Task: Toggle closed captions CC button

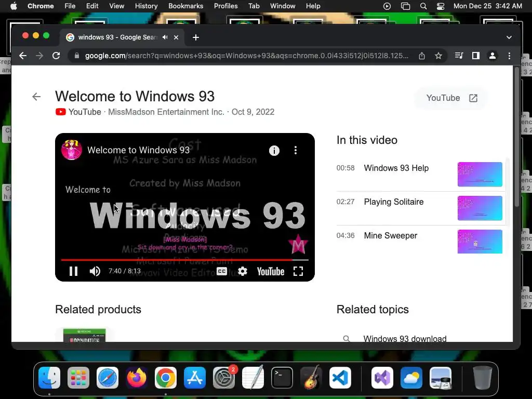Action: point(221,271)
